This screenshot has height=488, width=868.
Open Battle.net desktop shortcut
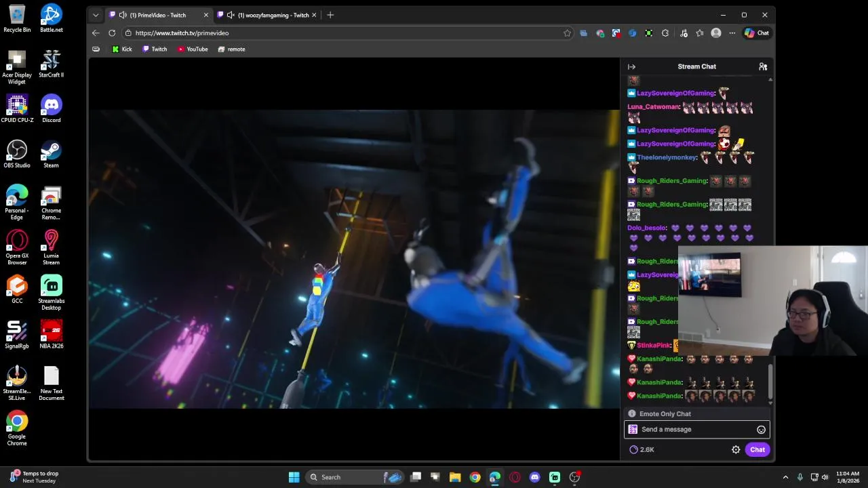pos(51,19)
